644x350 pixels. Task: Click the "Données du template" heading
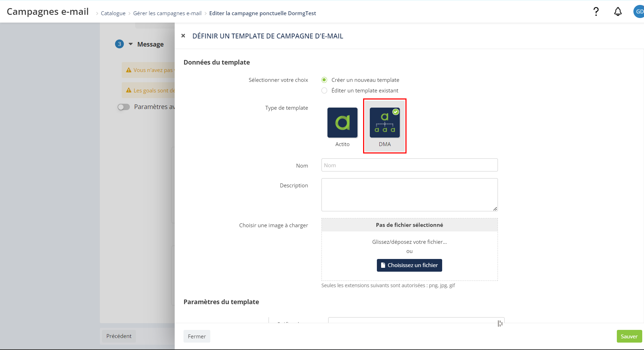click(217, 62)
